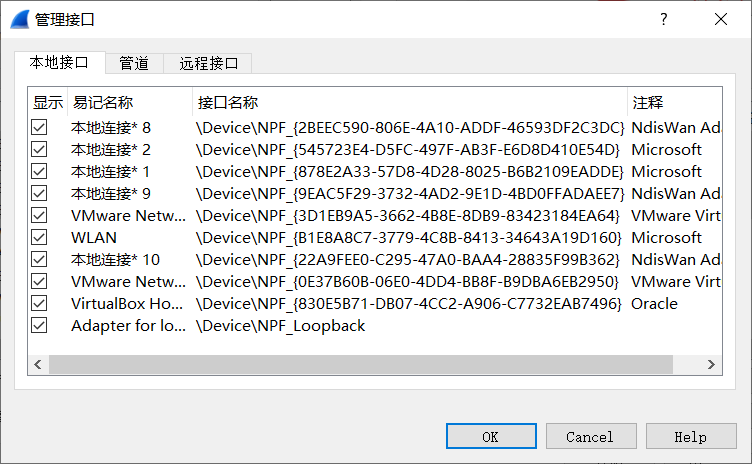This screenshot has height=464, width=752.
Task: Open Help for interface management
Action: pos(691,436)
